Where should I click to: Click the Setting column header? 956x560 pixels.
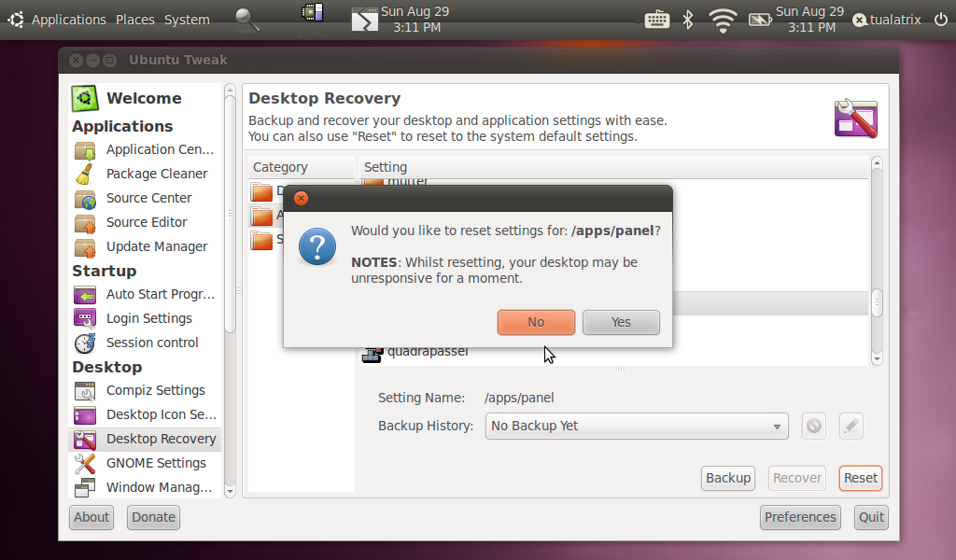[612, 167]
